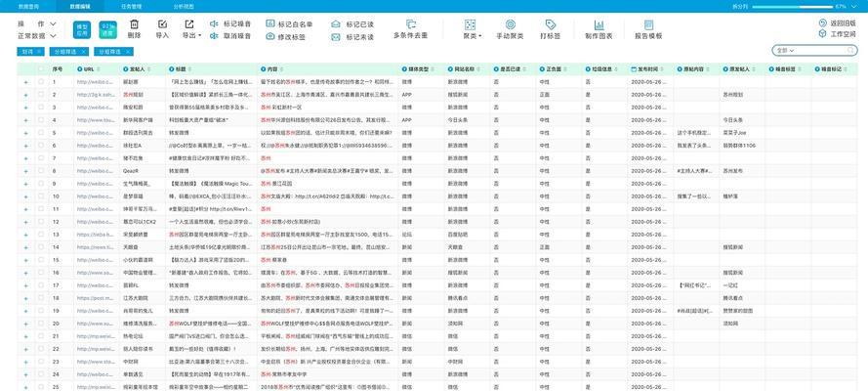Image resolution: width=868 pixels, height=391 pixels.
Task: Click the 修改标签 icon
Action: pyautogui.click(x=270, y=36)
